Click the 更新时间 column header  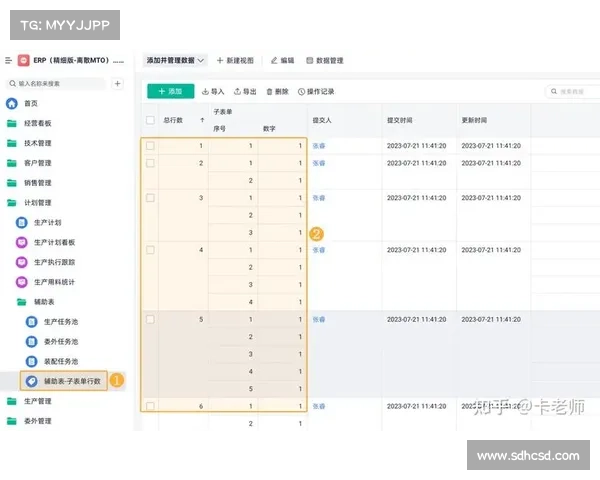[474, 120]
